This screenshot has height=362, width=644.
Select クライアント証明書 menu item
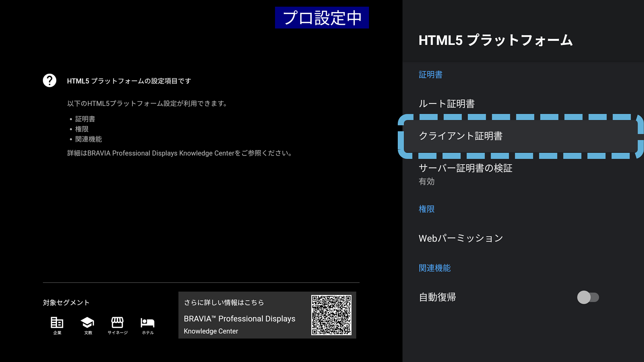tap(461, 136)
